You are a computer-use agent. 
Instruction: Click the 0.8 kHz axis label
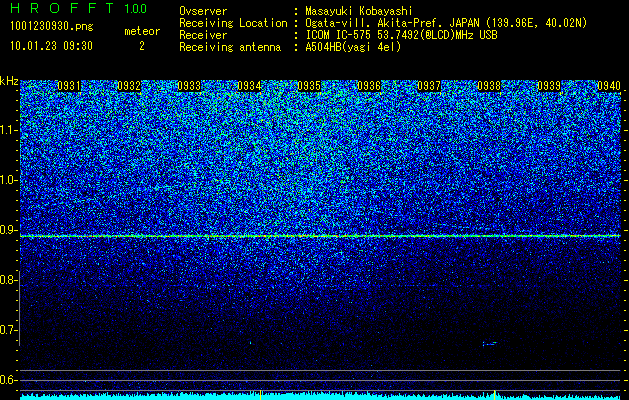(7, 280)
